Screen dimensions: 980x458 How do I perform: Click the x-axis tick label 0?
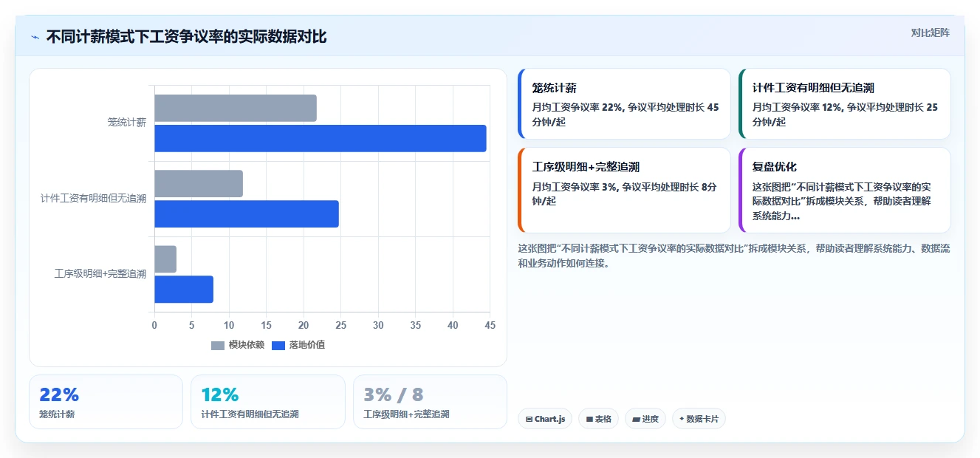point(154,325)
